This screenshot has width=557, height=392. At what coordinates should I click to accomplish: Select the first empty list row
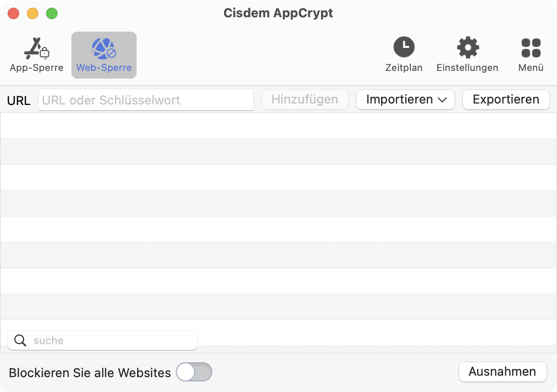pyautogui.click(x=278, y=126)
